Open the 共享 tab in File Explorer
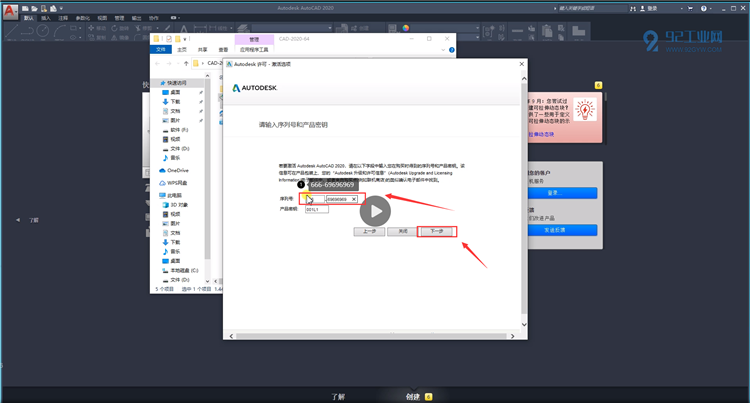This screenshot has width=750, height=403. [202, 49]
